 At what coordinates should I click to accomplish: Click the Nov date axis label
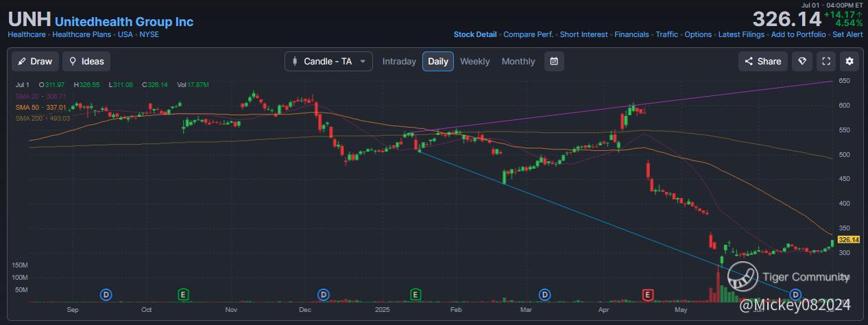(x=230, y=310)
